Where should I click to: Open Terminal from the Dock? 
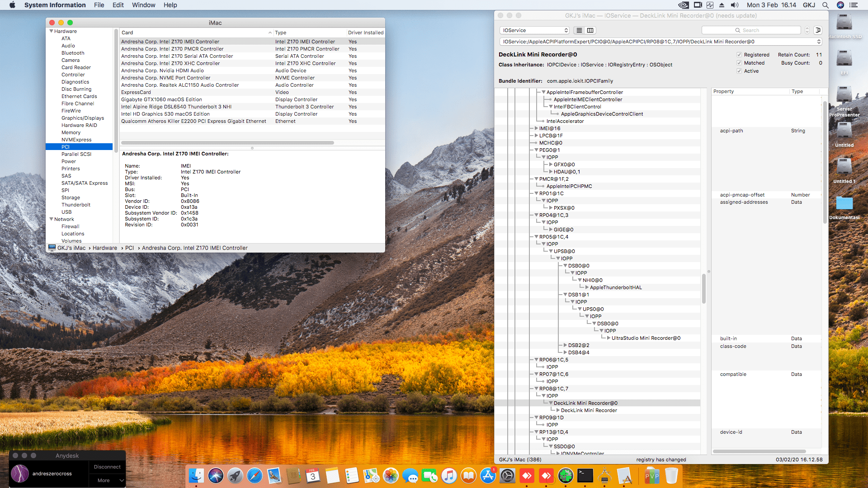click(x=585, y=476)
